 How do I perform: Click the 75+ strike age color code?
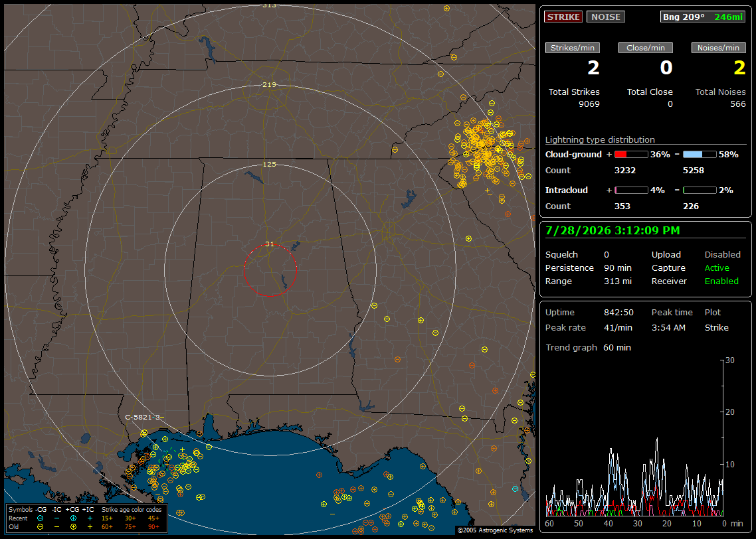pos(130,527)
